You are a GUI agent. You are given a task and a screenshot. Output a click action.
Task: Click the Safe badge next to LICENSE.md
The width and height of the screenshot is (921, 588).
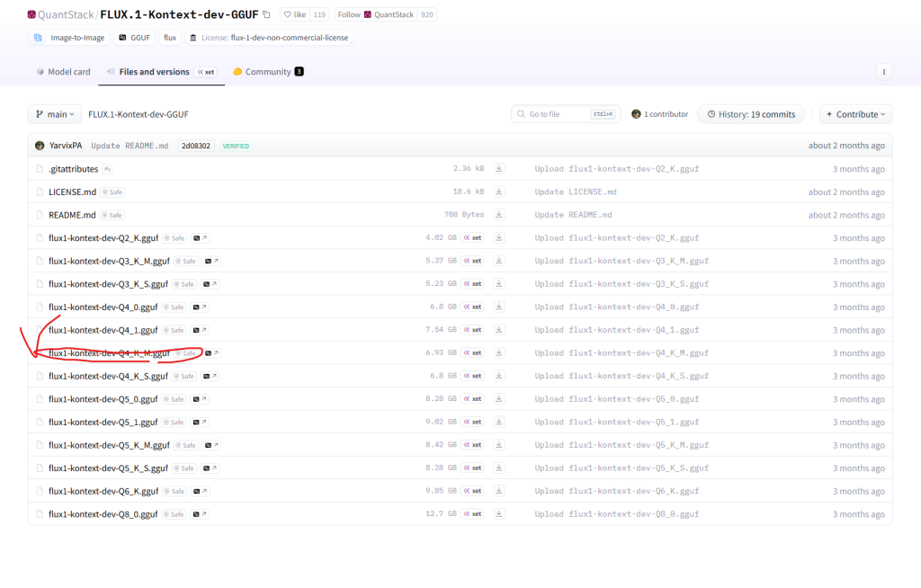coord(112,192)
